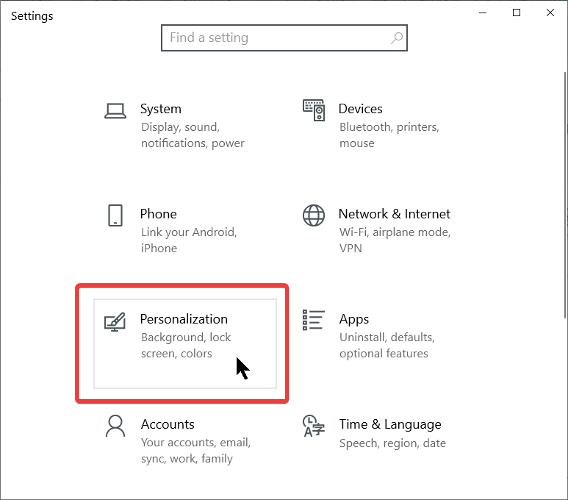Screen dimensions: 568x500
Task: Click the vertical scrollbar on right edge
Action: pyautogui.click(x=565, y=196)
